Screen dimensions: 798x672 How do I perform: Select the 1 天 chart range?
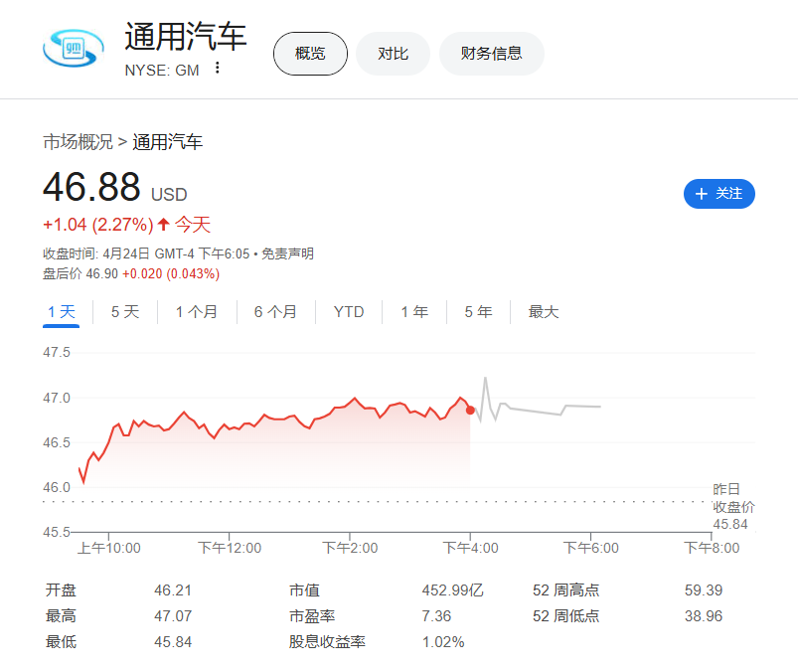(x=61, y=312)
